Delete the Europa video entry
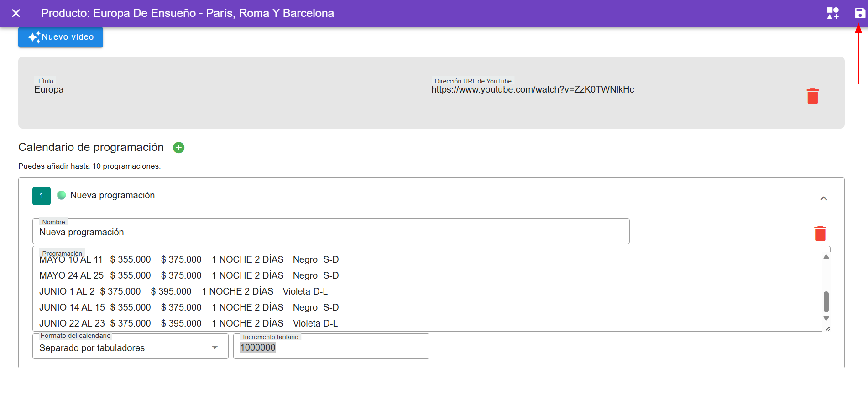868x394 pixels. (812, 96)
